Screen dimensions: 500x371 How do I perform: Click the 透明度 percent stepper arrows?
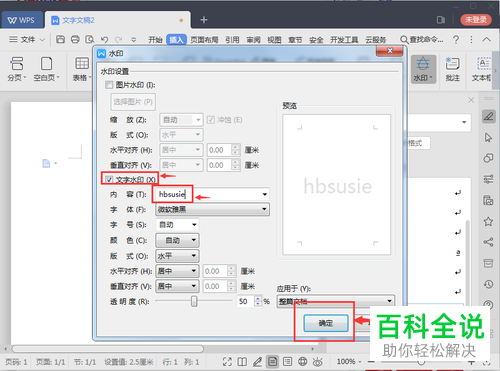(258, 301)
